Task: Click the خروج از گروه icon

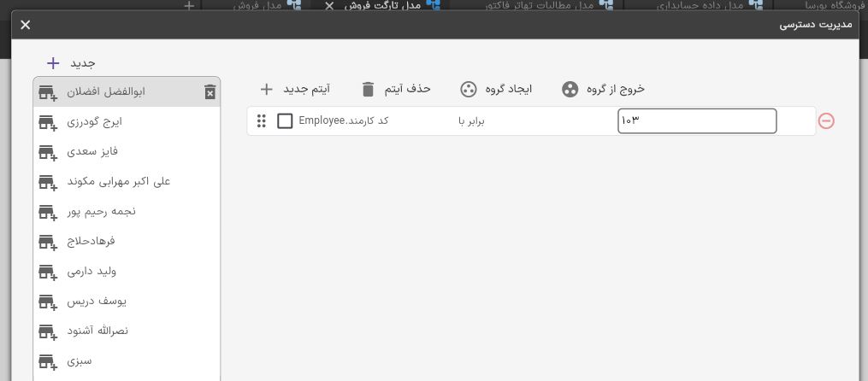Action: click(570, 89)
